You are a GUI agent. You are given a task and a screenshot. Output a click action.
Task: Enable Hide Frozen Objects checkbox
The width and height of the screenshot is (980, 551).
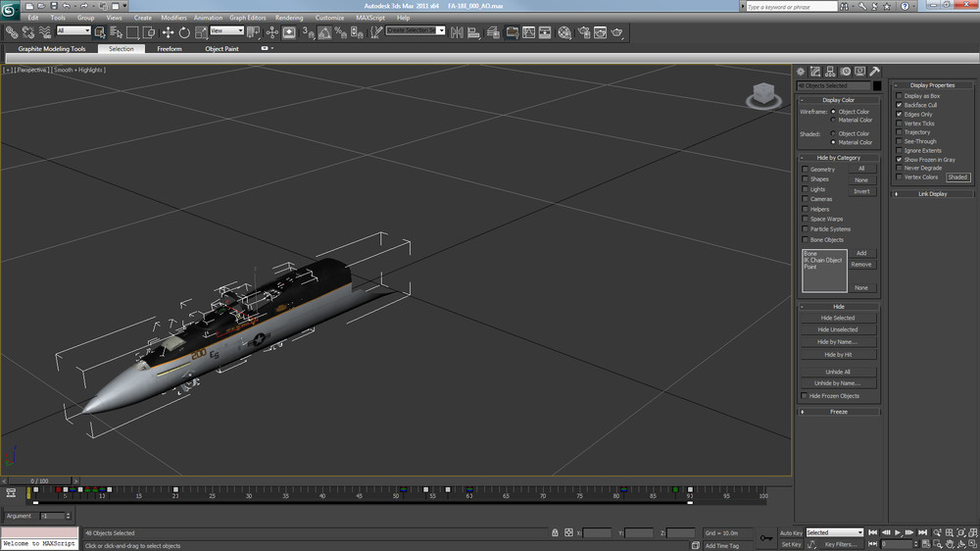pyautogui.click(x=805, y=396)
